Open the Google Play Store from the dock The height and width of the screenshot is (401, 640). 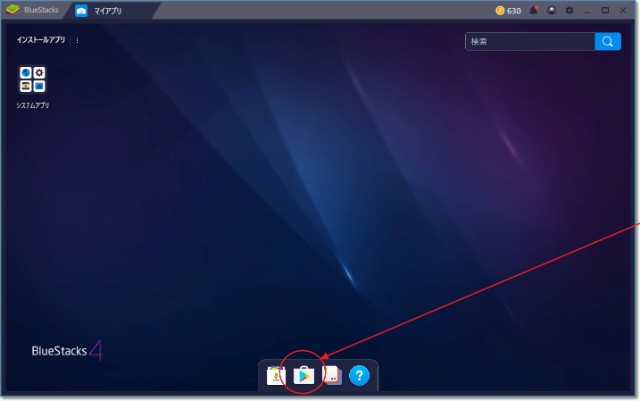[x=304, y=376]
